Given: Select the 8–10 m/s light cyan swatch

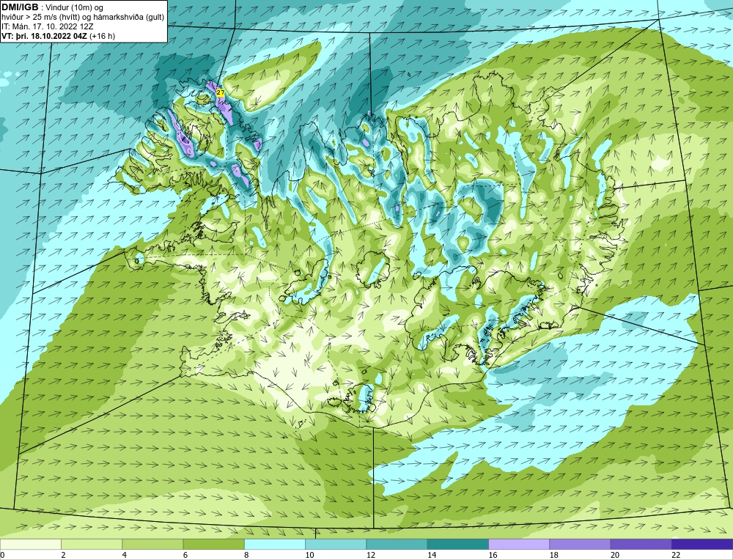Looking at the screenshot, I should click(x=275, y=544).
